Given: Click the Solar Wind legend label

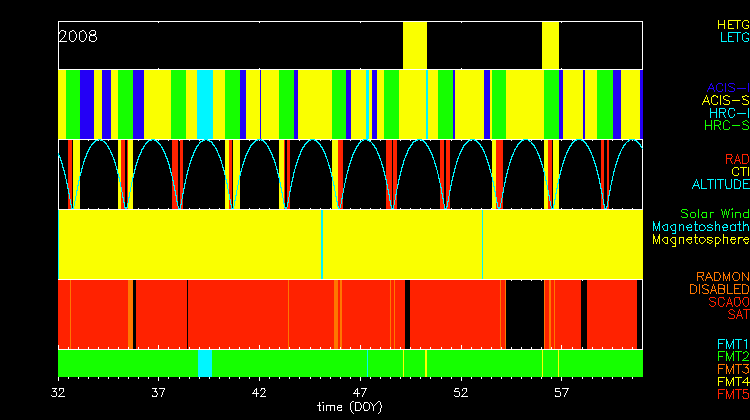Looking at the screenshot, I should 714,214.
